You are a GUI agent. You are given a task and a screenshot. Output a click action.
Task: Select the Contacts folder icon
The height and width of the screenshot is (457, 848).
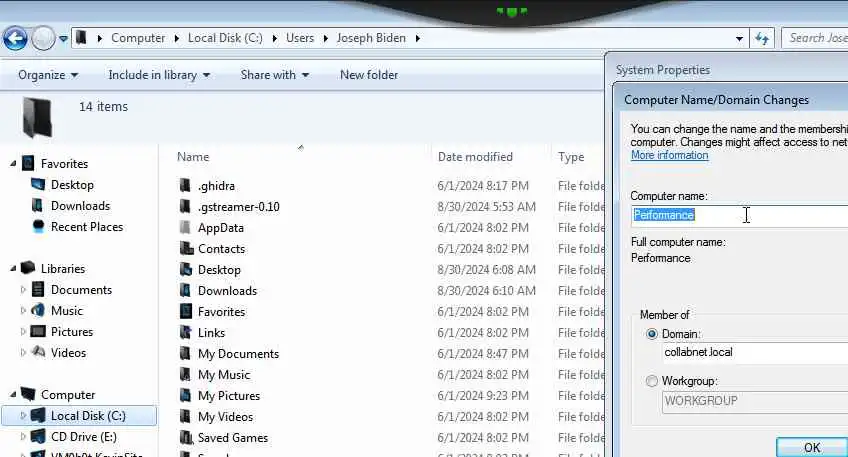point(187,249)
